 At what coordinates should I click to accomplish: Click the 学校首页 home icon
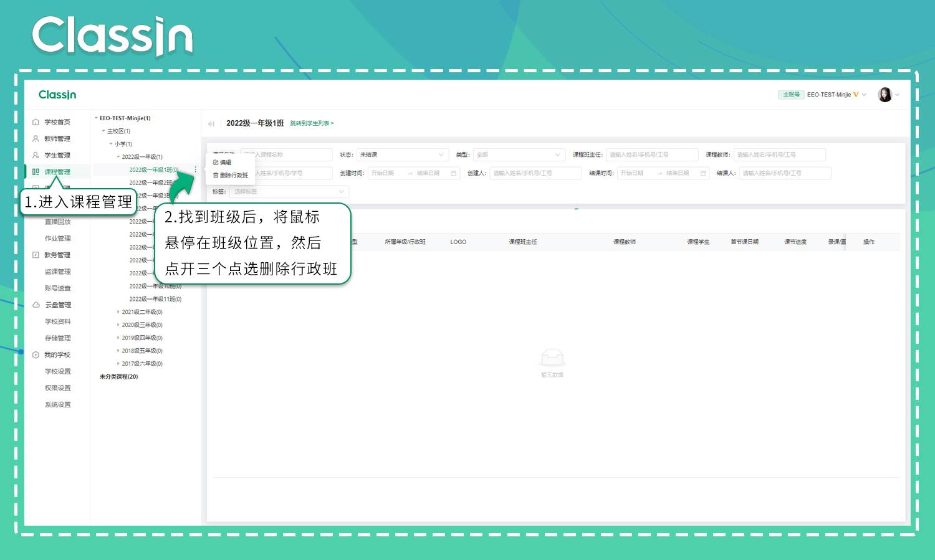click(x=36, y=122)
